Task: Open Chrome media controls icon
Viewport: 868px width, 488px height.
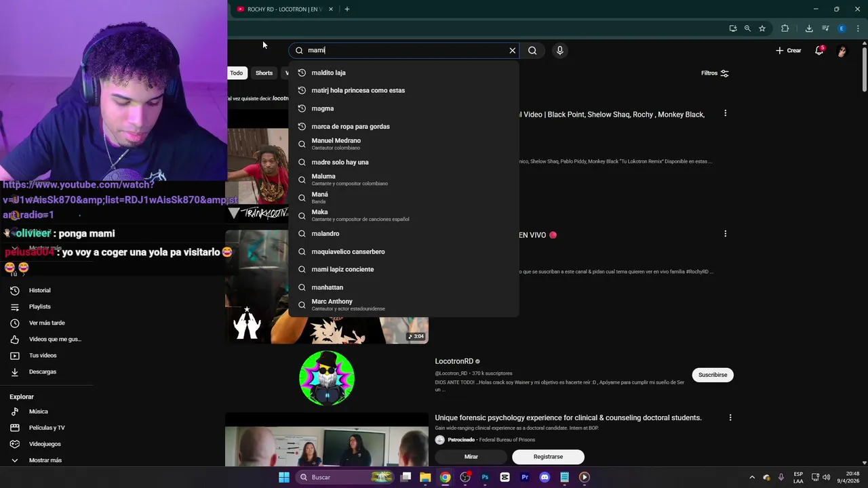Action: 825,28
